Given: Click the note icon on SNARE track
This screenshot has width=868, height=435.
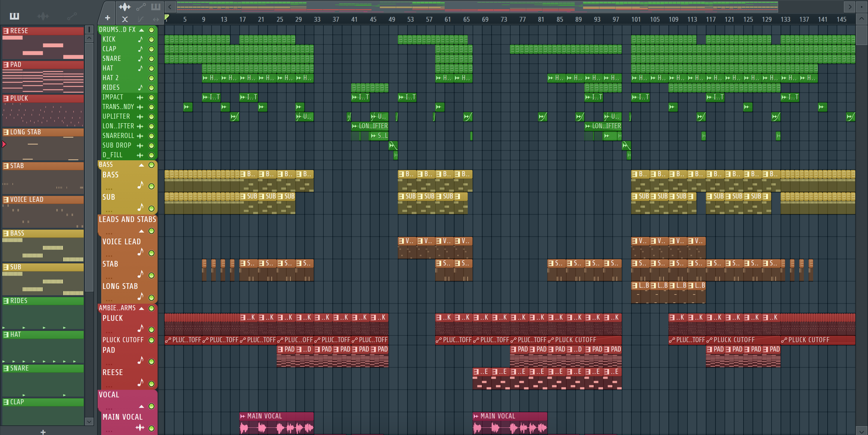Looking at the screenshot, I should [140, 58].
